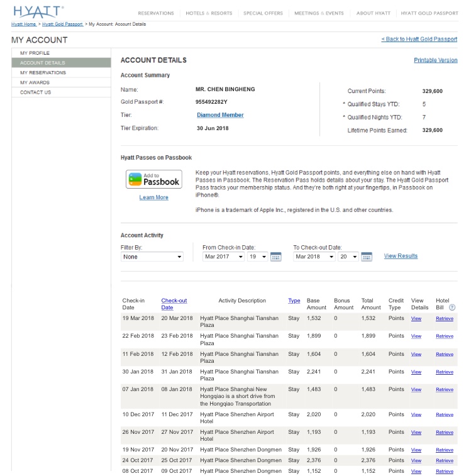
Task: View details for 30 Jan 2018 stay
Action: [416, 372]
